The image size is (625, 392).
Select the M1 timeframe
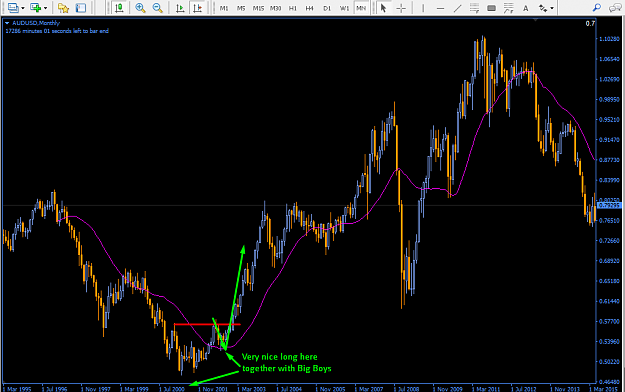(224, 8)
